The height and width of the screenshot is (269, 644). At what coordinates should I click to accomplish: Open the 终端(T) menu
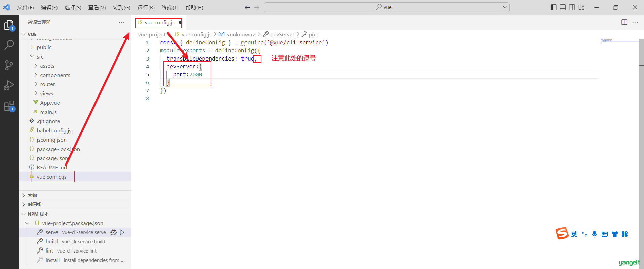click(x=170, y=7)
